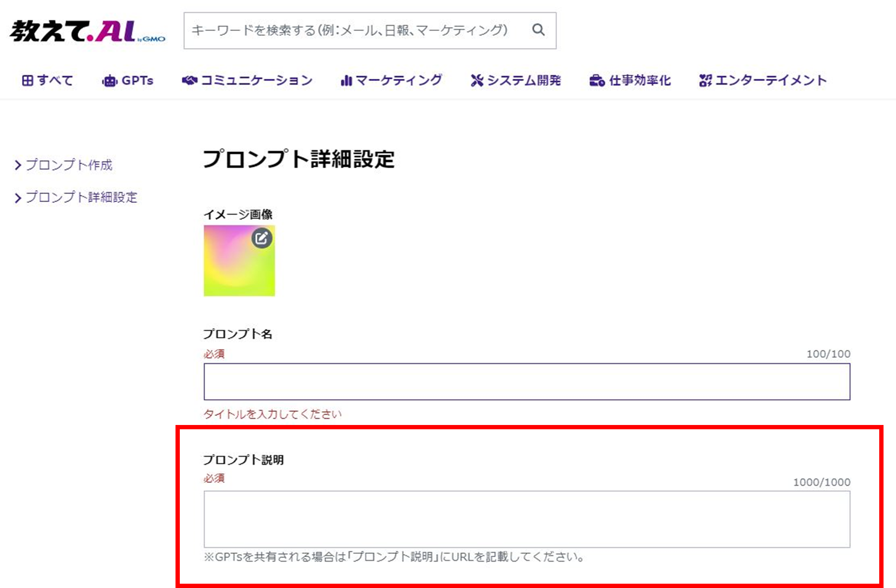
Task: Open the プロンプト詳細設定 sidebar link
Action: point(81,197)
